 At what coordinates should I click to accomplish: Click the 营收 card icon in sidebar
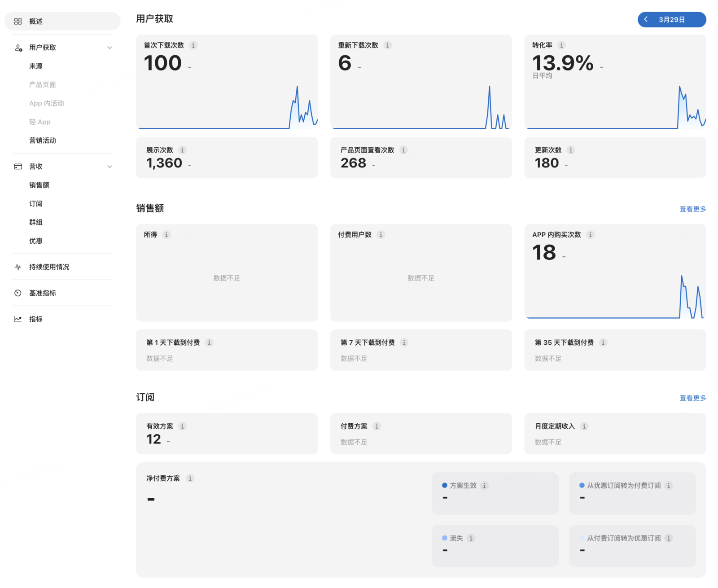point(18,166)
